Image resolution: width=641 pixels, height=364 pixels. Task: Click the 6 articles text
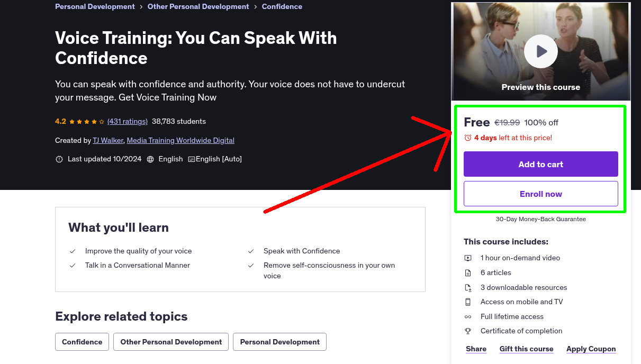click(x=496, y=273)
